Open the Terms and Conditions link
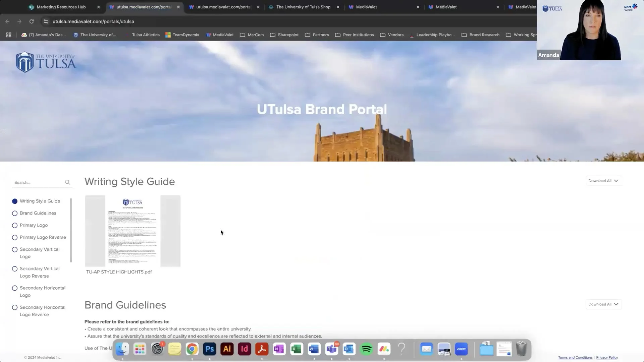The width and height of the screenshot is (644, 362). point(575,358)
